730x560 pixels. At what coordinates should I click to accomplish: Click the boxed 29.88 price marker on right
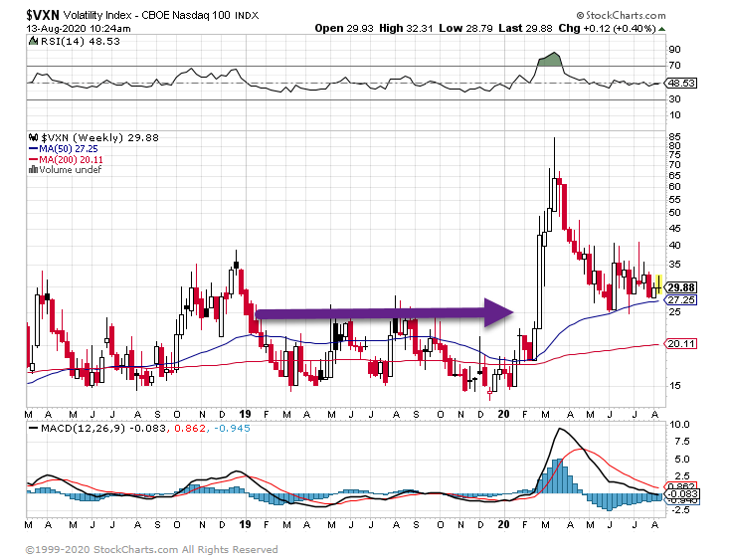(681, 287)
